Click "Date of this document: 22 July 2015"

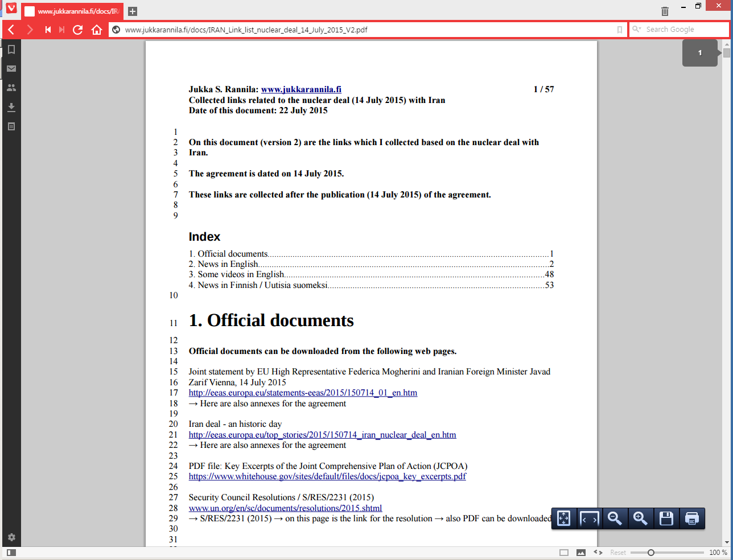coord(258,110)
